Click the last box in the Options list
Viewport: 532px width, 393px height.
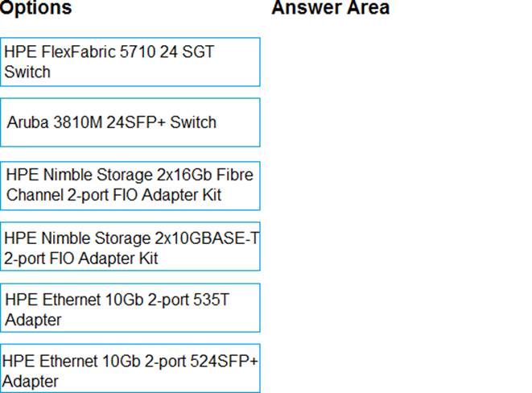click(x=130, y=370)
